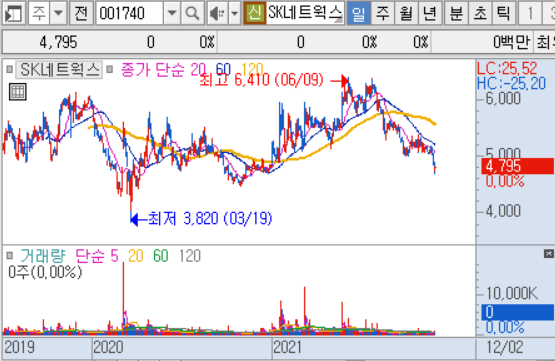Click the HC:-25.20 indicator text
The image size is (555, 361).
(x=511, y=84)
